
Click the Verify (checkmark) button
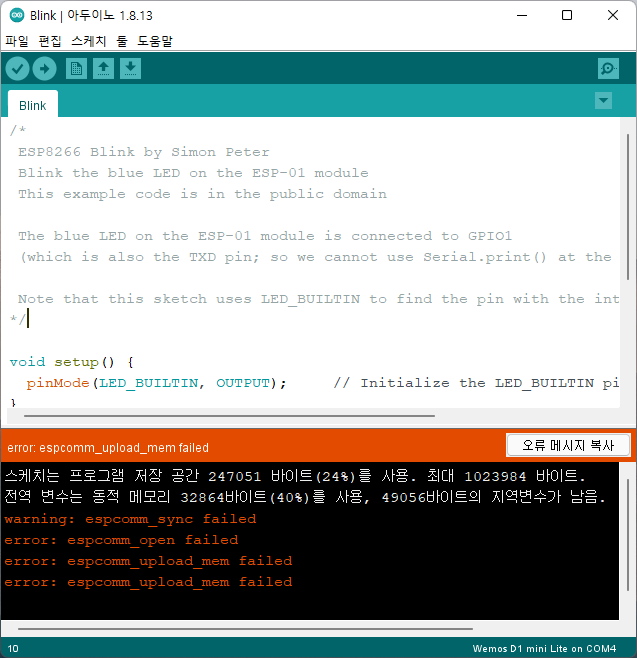coord(17,68)
